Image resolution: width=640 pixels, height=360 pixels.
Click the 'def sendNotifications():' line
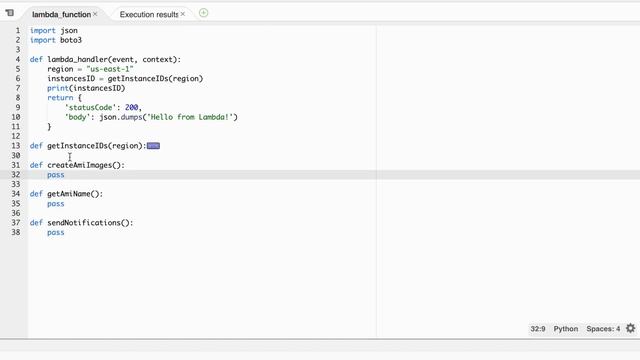(x=82, y=223)
